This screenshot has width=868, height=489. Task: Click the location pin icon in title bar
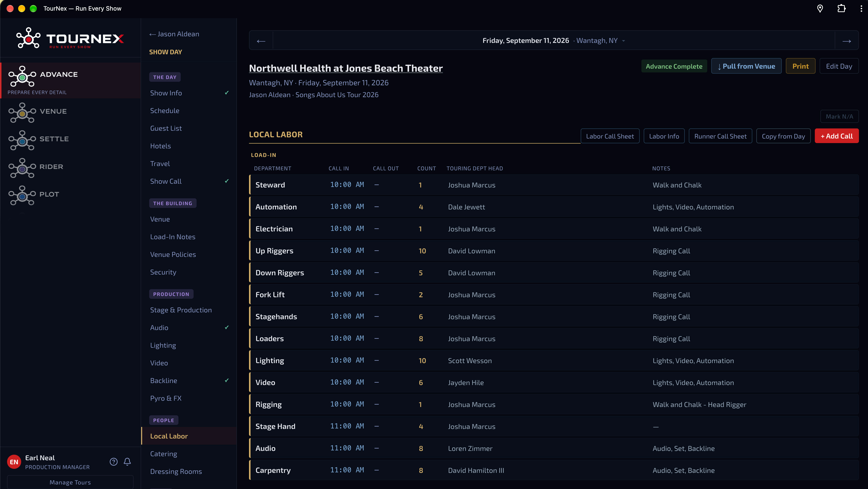pos(820,8)
